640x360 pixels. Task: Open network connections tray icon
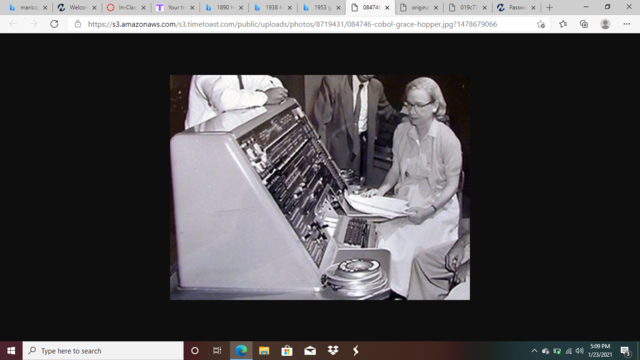[x=569, y=351]
